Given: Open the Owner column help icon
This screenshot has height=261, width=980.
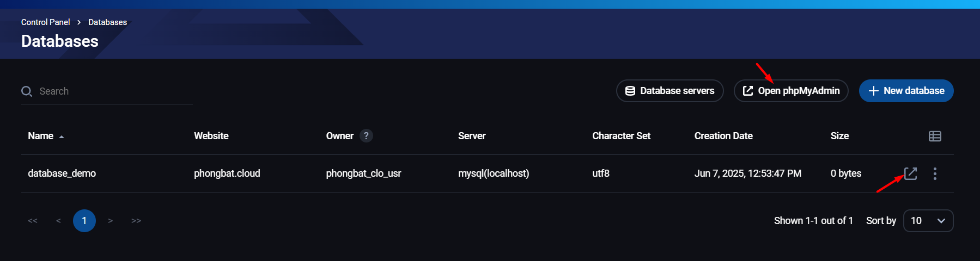Looking at the screenshot, I should 366,136.
